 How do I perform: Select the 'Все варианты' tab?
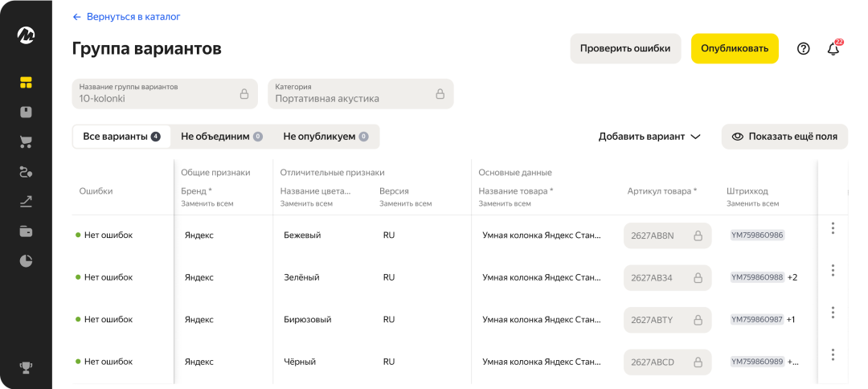coord(121,137)
